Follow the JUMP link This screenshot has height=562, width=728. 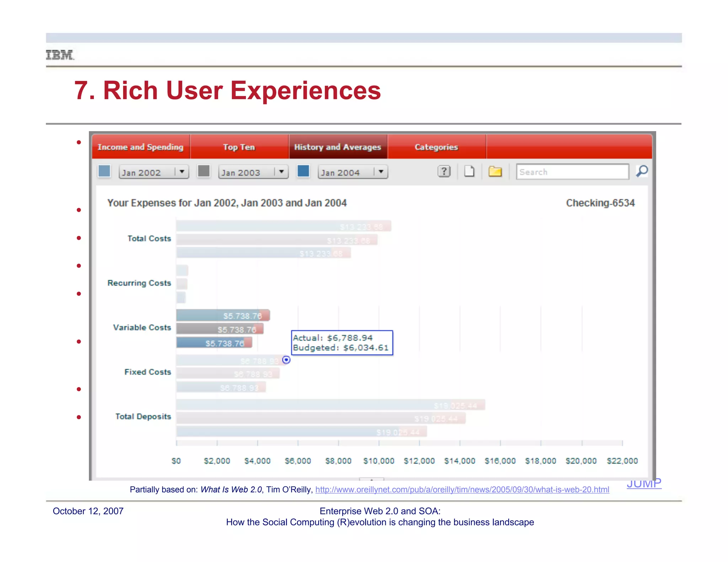click(644, 483)
